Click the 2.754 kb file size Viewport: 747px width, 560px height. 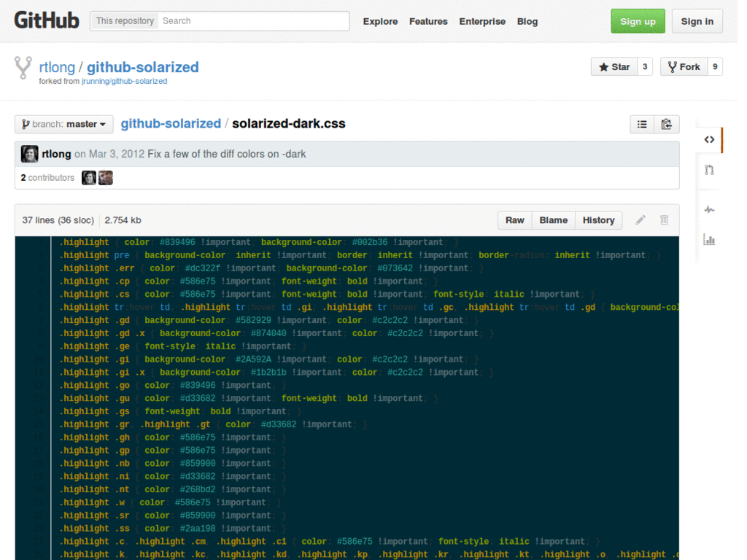[123, 220]
